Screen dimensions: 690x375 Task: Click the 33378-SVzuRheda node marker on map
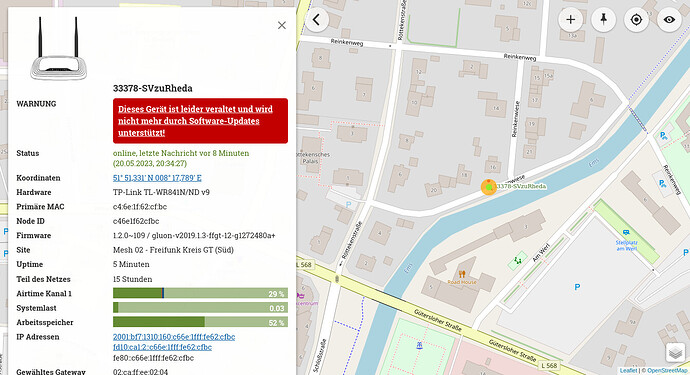pos(488,187)
